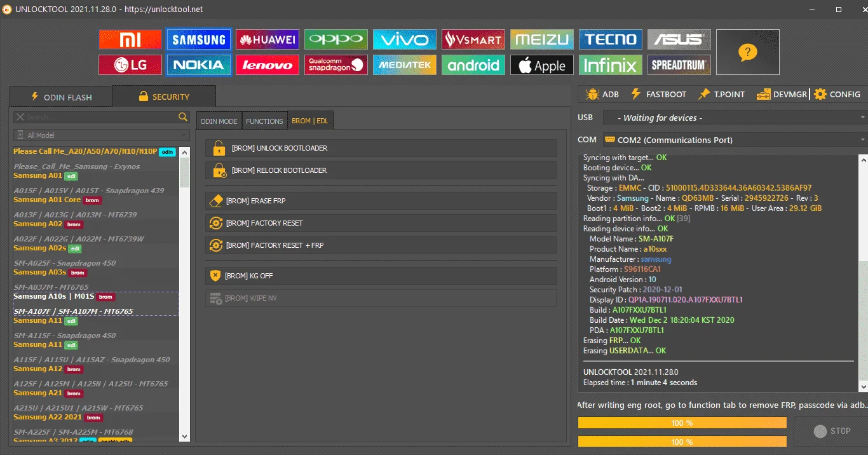The image size is (868, 455).
Task: Open the Spreadtrum brand section
Action: (679, 65)
